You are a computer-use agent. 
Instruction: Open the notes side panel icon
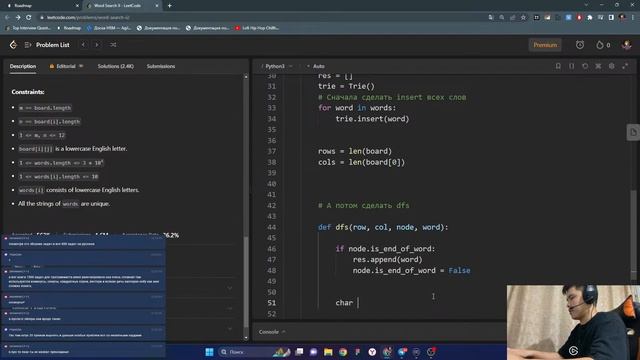(x=633, y=132)
